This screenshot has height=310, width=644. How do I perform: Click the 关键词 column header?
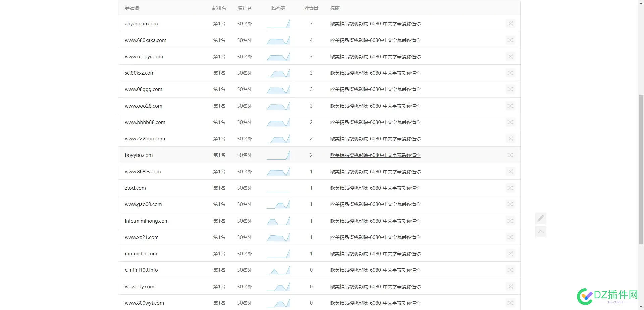click(x=131, y=8)
